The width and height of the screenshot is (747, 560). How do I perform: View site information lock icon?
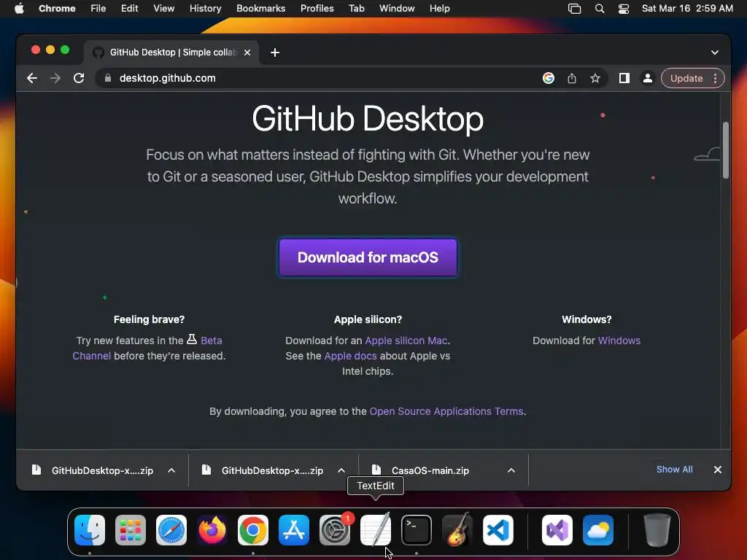(108, 78)
